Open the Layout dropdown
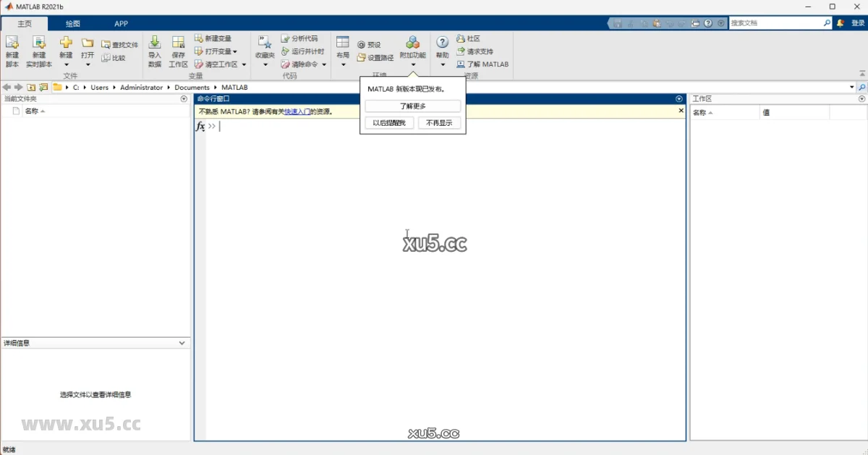Screen dimensions: 868x455 342,51
